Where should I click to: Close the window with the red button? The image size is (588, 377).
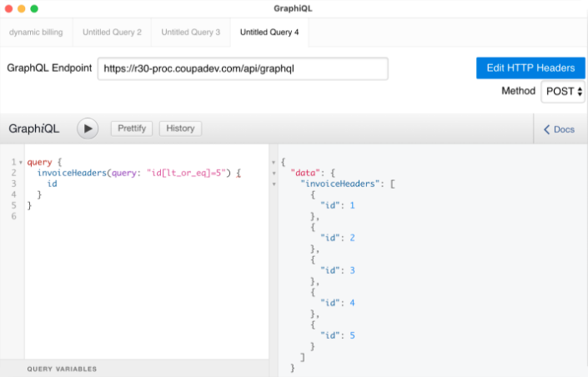pos(8,8)
